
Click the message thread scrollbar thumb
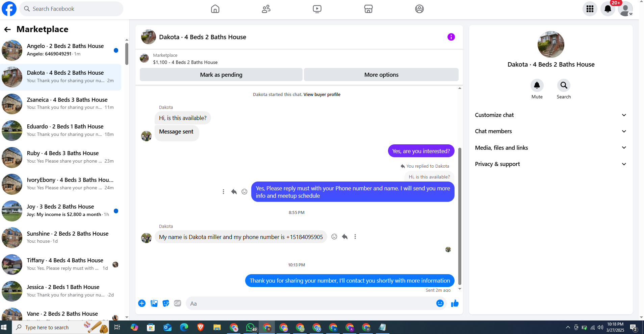point(460,216)
